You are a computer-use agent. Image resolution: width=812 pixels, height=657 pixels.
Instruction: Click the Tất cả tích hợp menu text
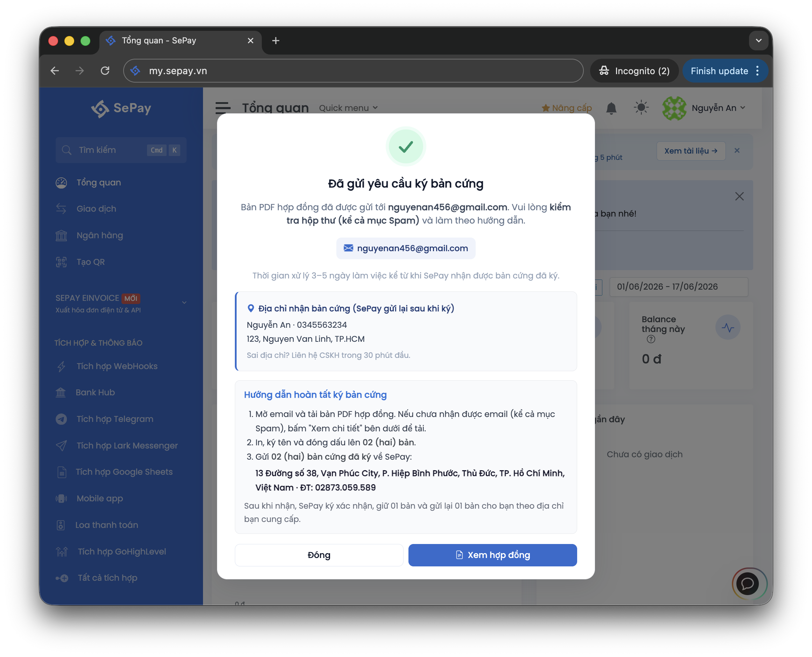[x=107, y=578]
